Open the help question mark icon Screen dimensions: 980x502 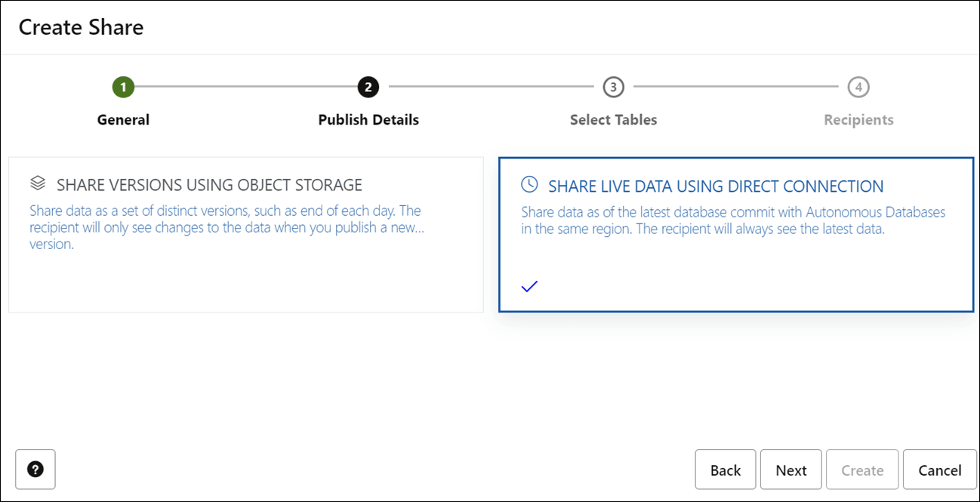click(x=35, y=470)
